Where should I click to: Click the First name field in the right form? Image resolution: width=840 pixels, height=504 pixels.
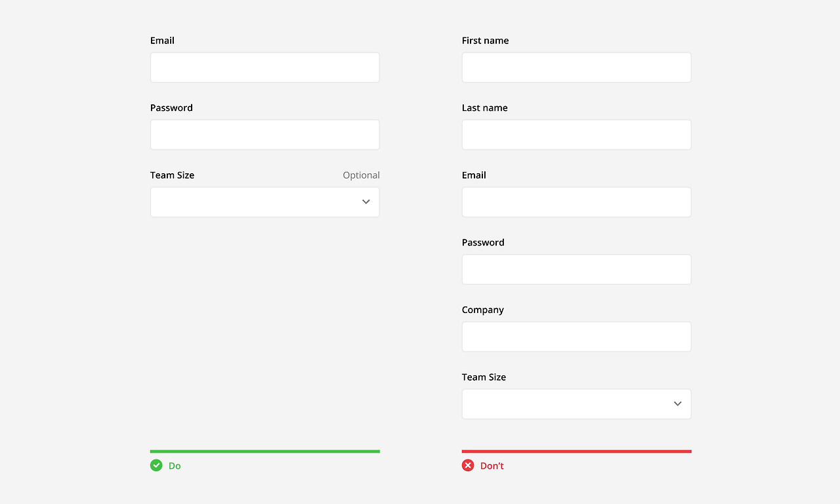click(x=576, y=67)
